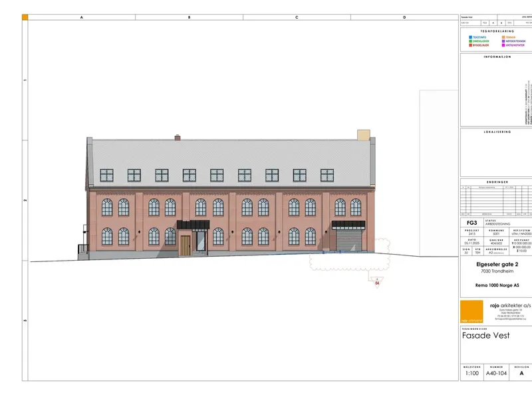Click the revision letter A in the title block

pos(521,373)
